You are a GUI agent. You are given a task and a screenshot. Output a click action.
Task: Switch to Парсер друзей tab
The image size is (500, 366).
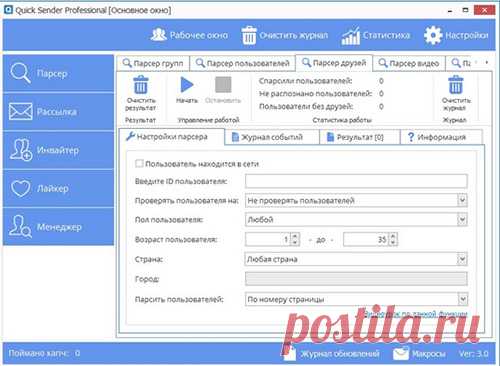tap(334, 63)
